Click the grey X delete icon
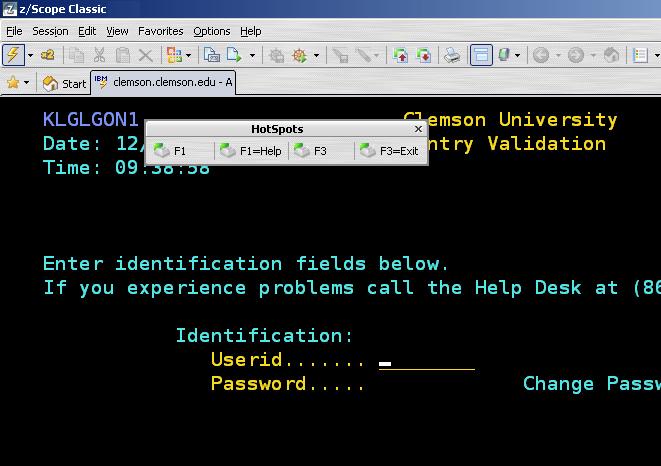This screenshot has height=466, width=661. (145, 55)
